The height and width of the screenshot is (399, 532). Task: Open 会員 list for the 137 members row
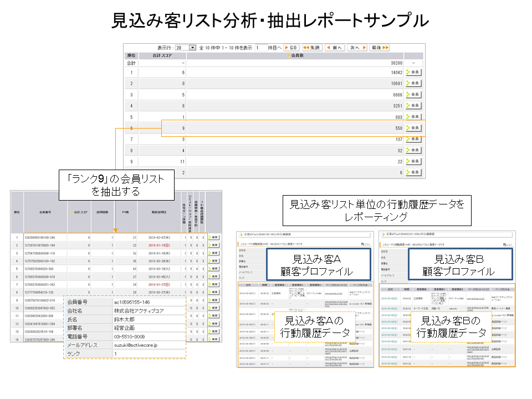coord(413,139)
